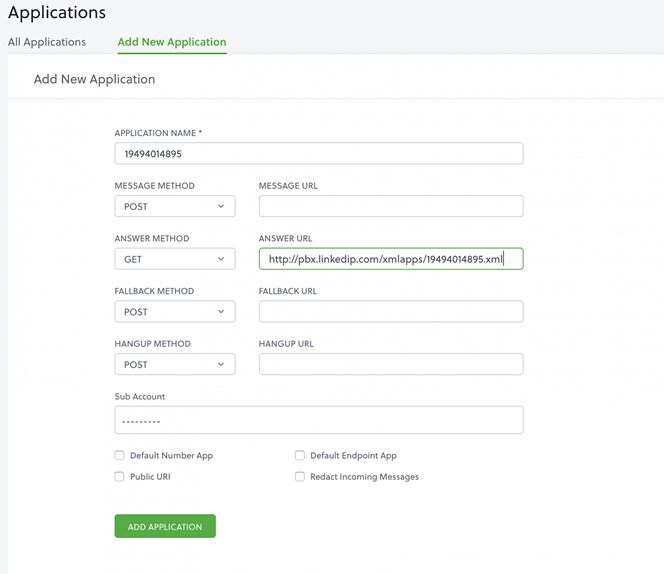This screenshot has height=574, width=664.
Task: Click the chevron arrow in Message Method
Action: tap(221, 206)
